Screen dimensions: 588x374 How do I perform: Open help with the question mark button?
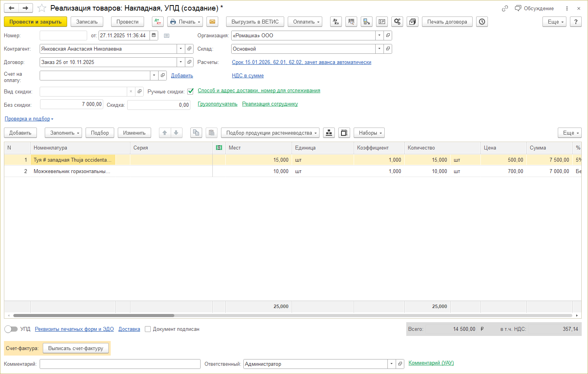576,22
